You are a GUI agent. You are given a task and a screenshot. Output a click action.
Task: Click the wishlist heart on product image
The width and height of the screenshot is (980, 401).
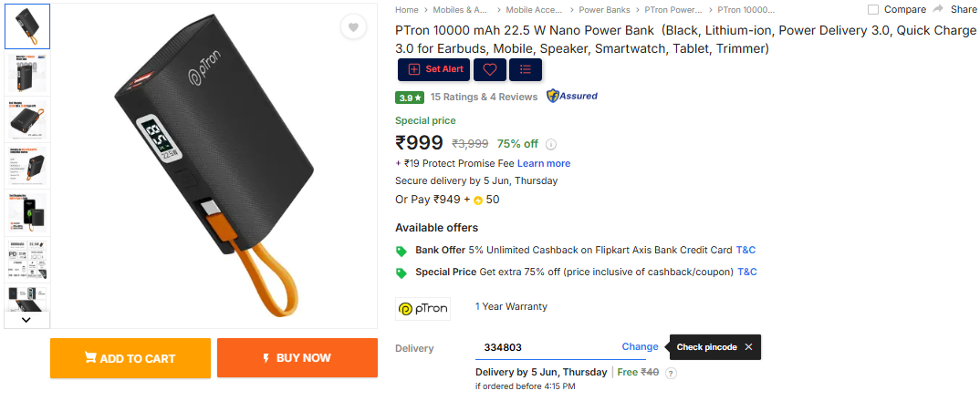click(x=353, y=27)
